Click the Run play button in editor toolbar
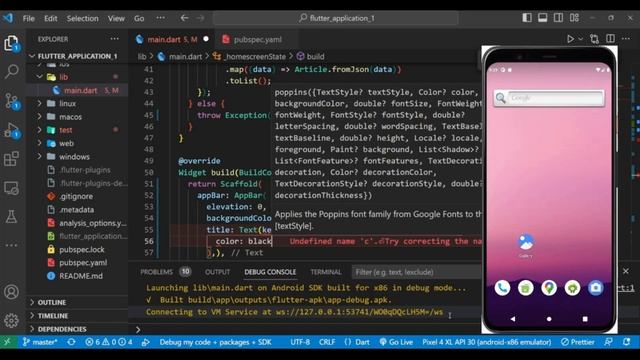This screenshot has height=360, width=640. tap(570, 39)
